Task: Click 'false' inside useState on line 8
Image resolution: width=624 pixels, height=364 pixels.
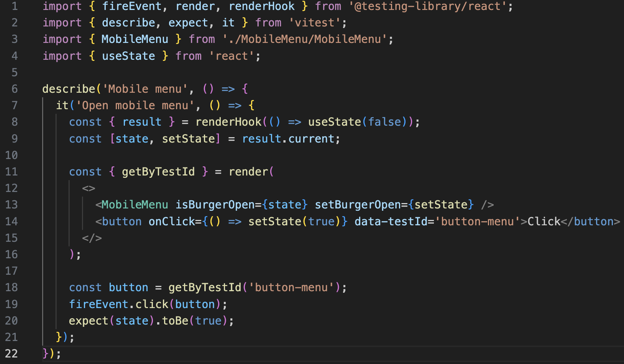Action: 384,122
